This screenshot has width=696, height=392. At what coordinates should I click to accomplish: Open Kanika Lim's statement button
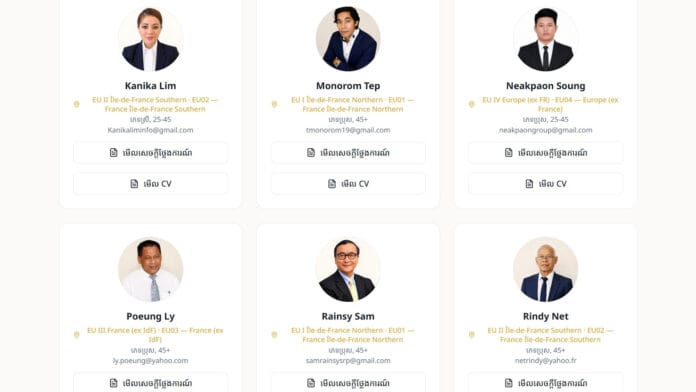pos(150,153)
